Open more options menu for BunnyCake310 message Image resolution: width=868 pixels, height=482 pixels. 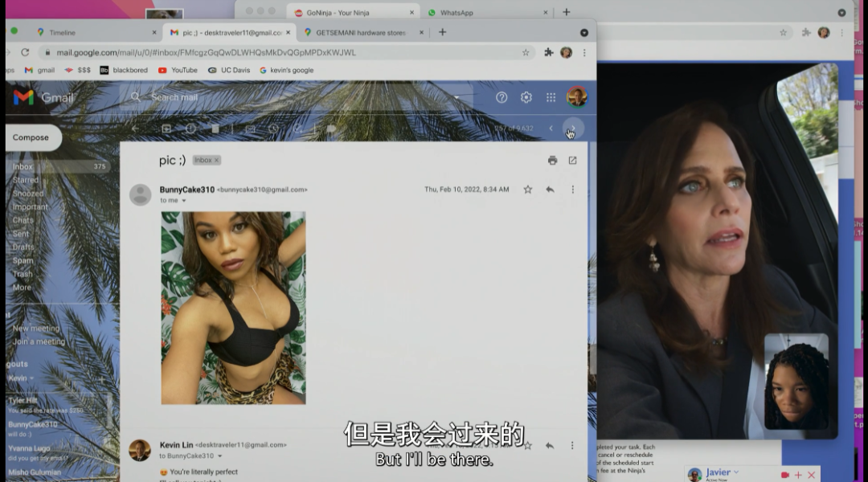coord(572,190)
